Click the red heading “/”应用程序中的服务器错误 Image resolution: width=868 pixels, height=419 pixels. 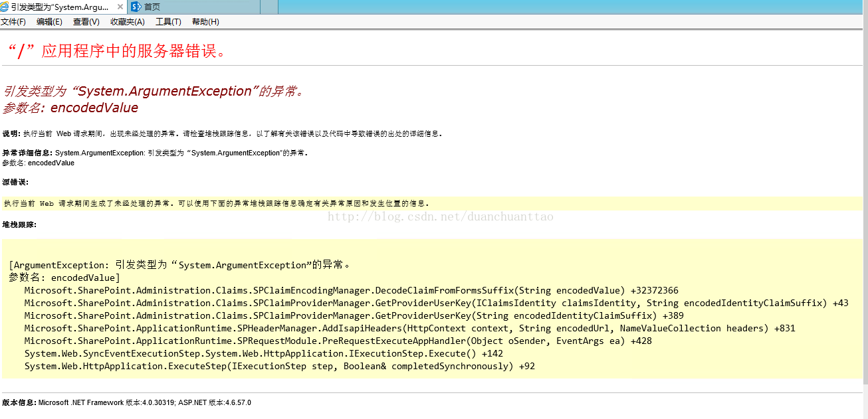(117, 51)
